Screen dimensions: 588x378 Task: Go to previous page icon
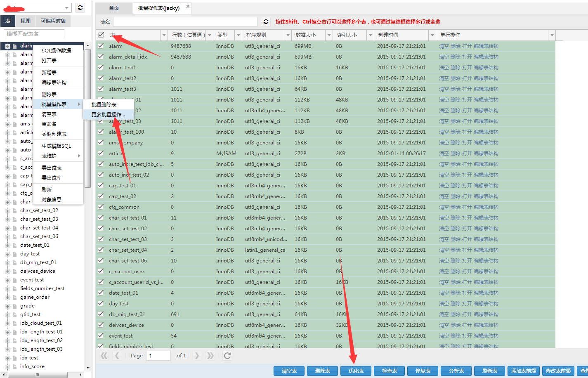tap(117, 356)
